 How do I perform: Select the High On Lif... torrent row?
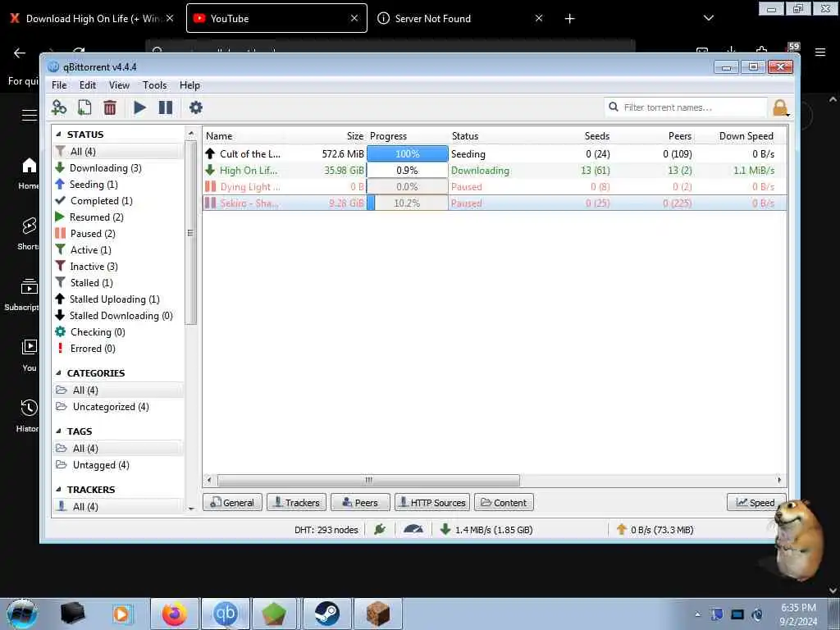point(495,171)
